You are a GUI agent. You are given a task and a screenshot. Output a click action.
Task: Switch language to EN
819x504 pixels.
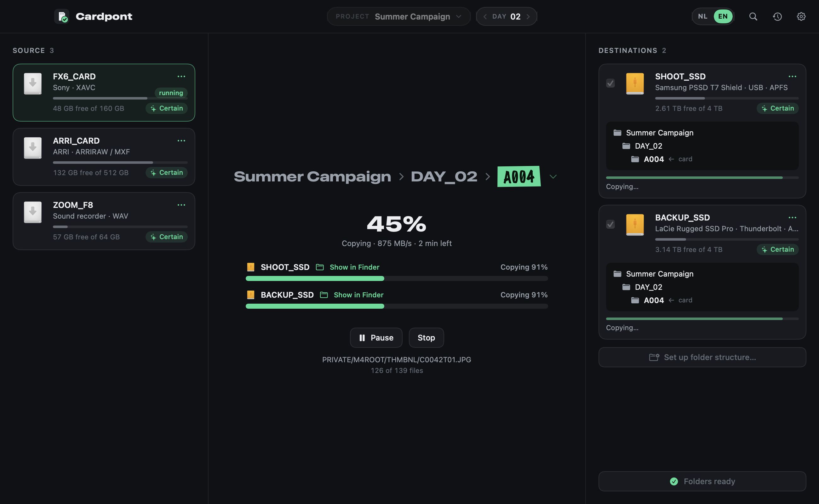click(x=723, y=16)
